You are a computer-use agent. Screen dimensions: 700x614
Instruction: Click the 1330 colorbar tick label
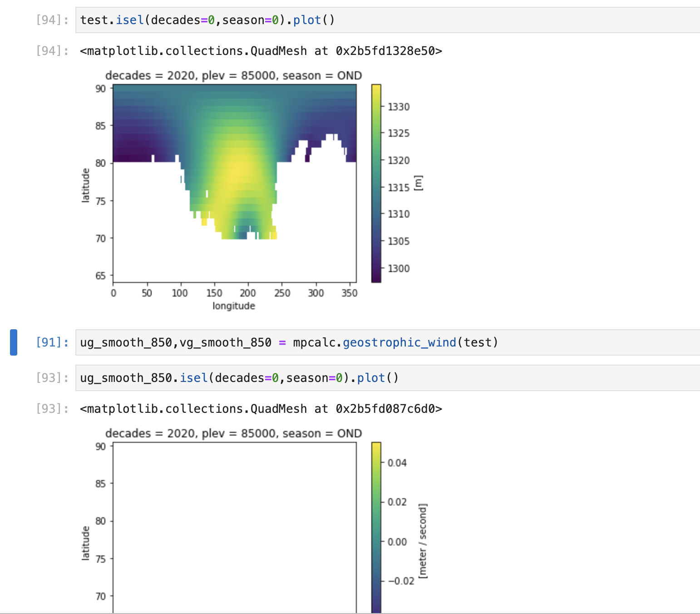click(399, 107)
